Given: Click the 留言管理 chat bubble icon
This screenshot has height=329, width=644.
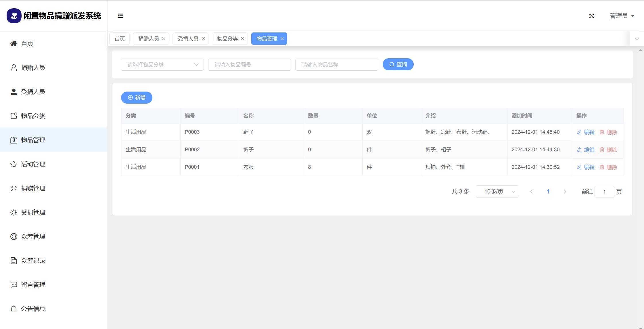Looking at the screenshot, I should tap(14, 285).
